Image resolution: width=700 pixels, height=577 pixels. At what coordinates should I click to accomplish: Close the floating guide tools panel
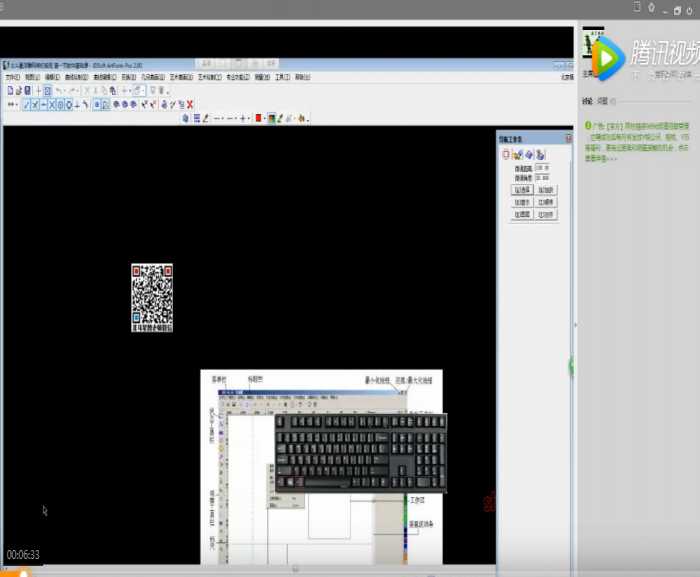[569, 138]
